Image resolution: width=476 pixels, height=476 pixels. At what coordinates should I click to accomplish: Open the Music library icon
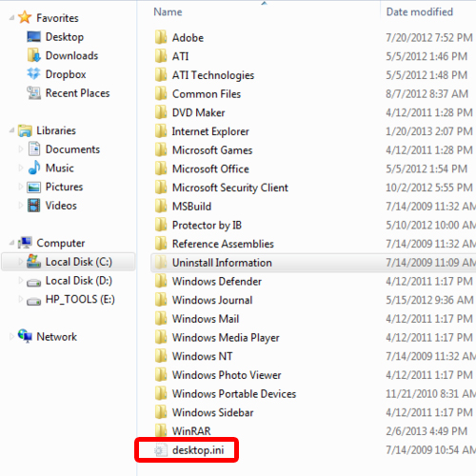pos(33,168)
